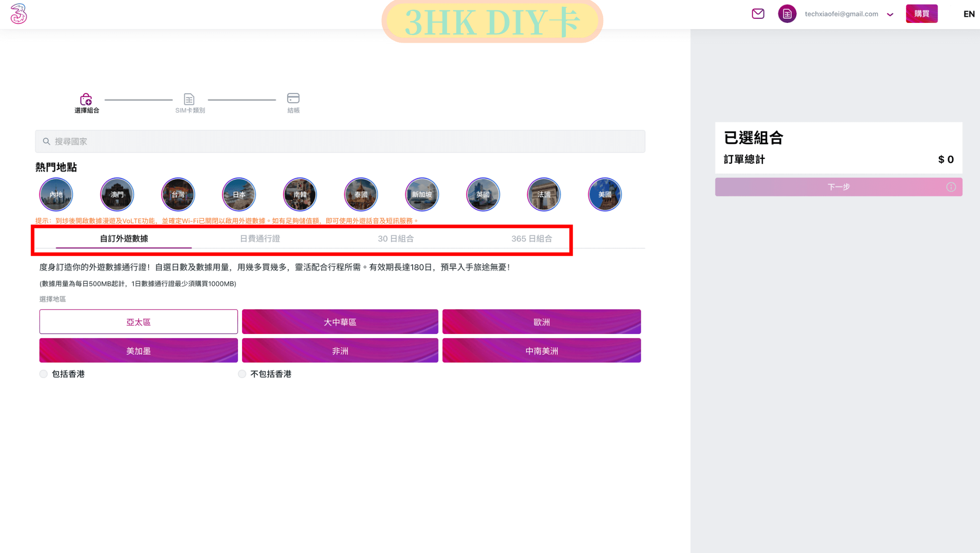Click the 3 Hong Kong logo
The width and height of the screenshot is (980, 553).
(x=18, y=14)
